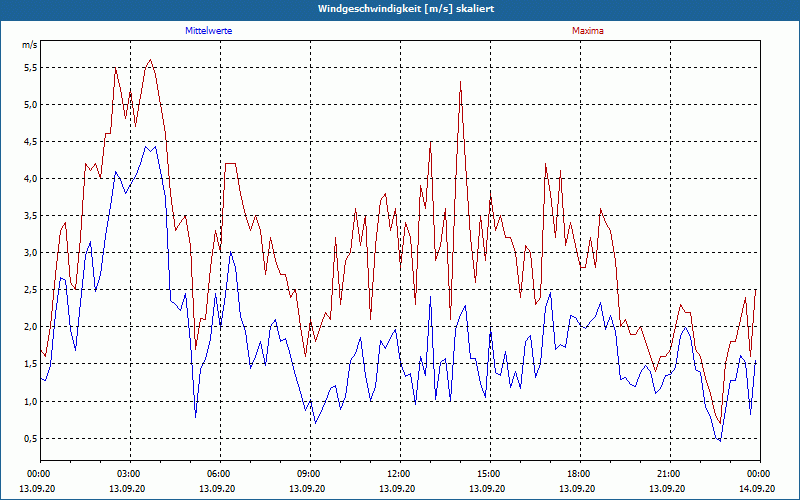Click the 09:00 time axis label
800x500 pixels.
[x=310, y=474]
